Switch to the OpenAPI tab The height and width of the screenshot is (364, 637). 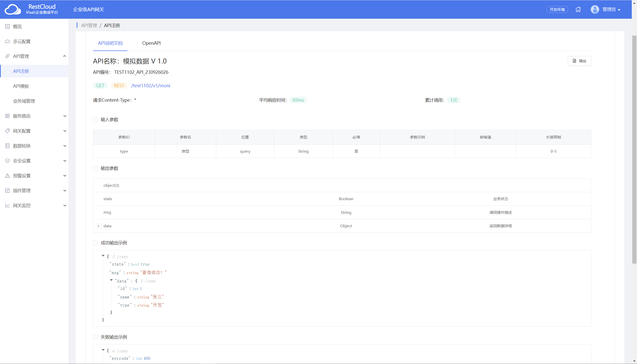(151, 43)
